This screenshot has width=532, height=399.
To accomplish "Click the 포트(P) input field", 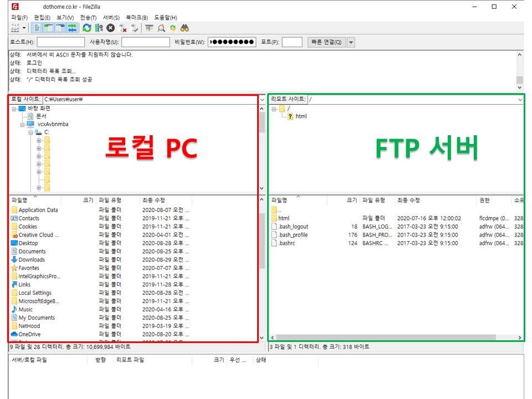I will [292, 42].
